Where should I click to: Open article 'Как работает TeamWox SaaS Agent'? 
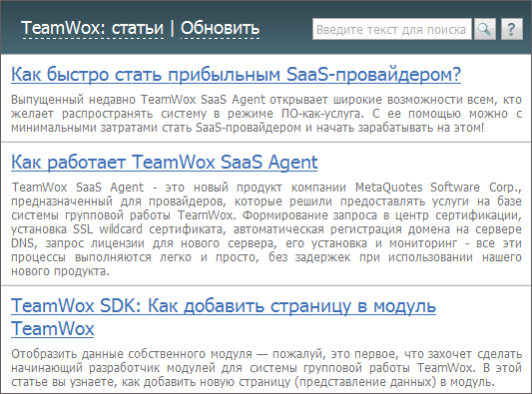[165, 162]
